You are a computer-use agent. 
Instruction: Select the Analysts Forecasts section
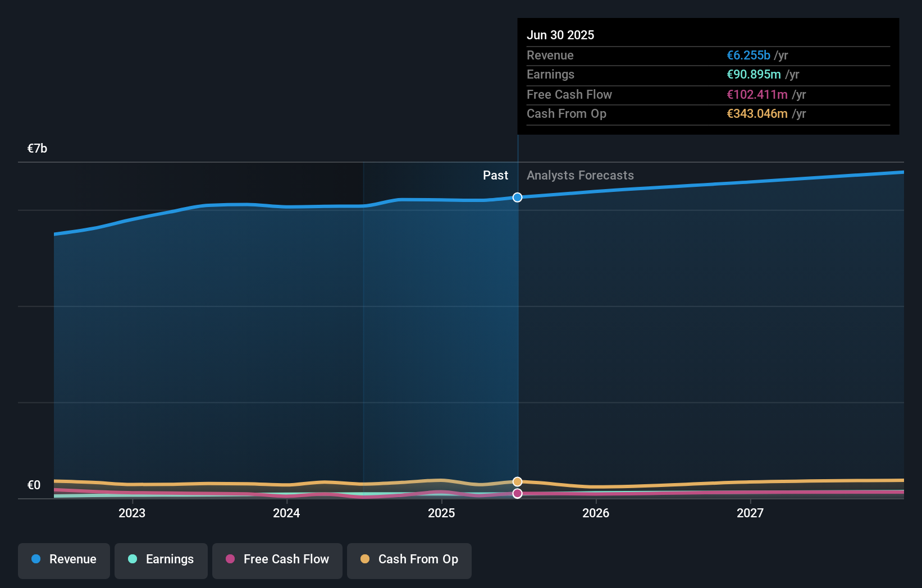click(x=580, y=175)
